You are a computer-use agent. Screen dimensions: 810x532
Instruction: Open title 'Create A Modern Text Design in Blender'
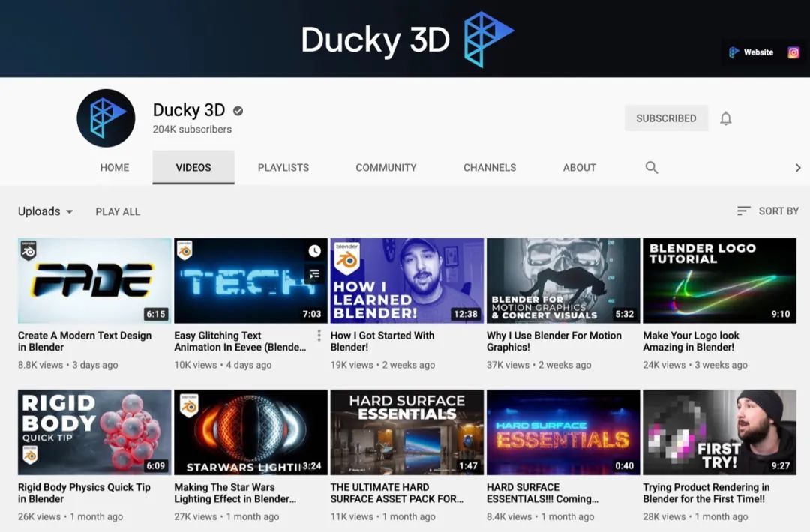(85, 342)
